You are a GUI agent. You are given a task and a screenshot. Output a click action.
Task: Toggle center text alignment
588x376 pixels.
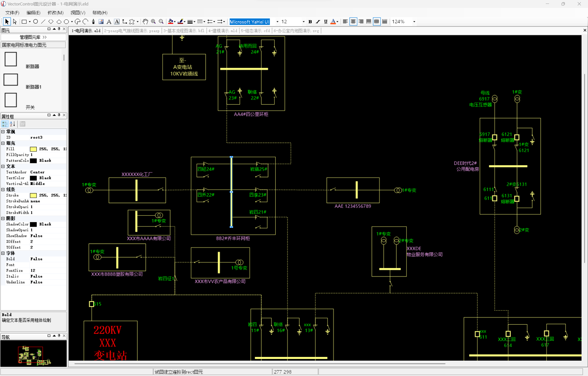coord(353,22)
